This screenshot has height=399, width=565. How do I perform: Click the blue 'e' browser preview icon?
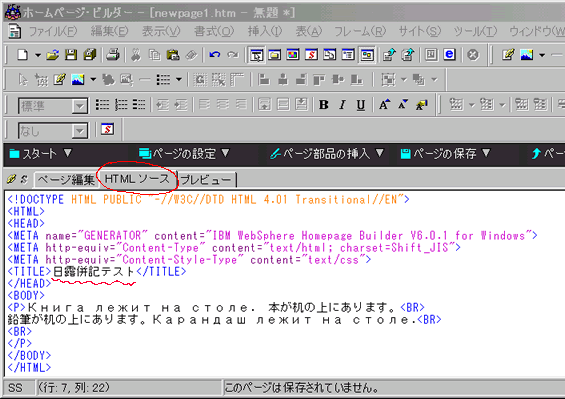[449, 54]
